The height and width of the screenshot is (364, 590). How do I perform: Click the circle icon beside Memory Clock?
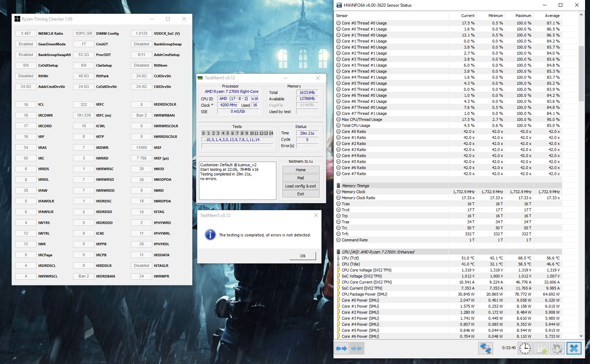pyautogui.click(x=338, y=192)
